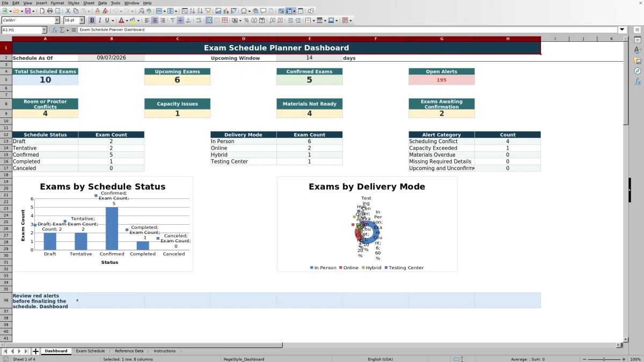Click Format as Percent icon
This screenshot has height=362, width=644.
(246, 20)
